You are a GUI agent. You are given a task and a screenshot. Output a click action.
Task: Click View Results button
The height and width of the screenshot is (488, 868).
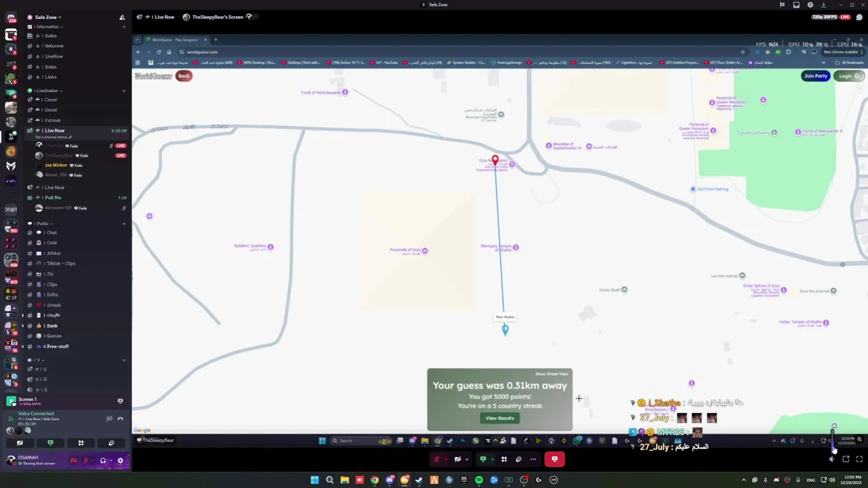click(x=500, y=418)
